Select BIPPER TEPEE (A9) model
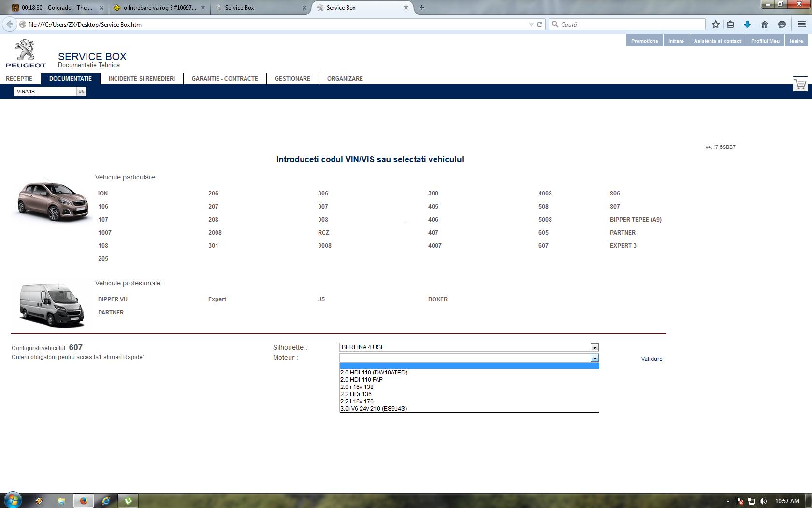 click(636, 220)
